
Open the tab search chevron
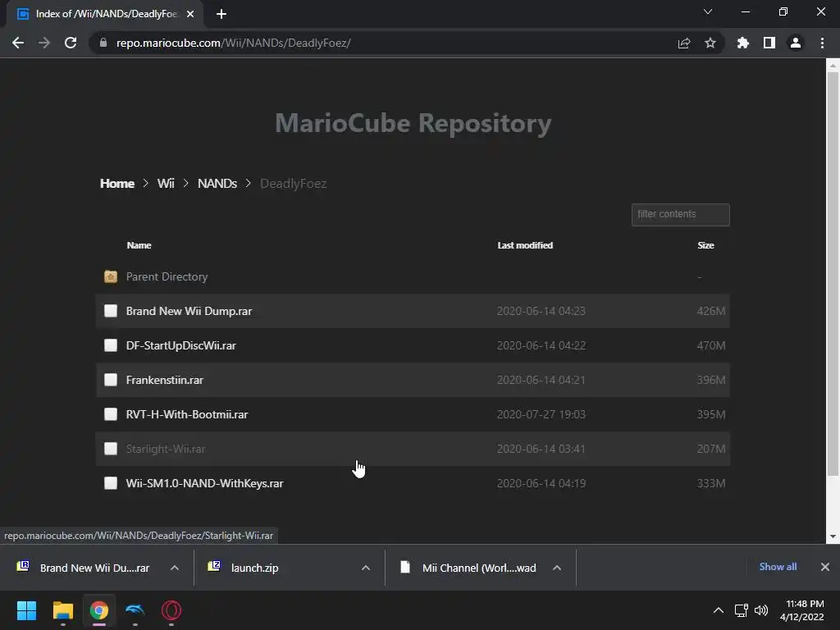click(708, 11)
